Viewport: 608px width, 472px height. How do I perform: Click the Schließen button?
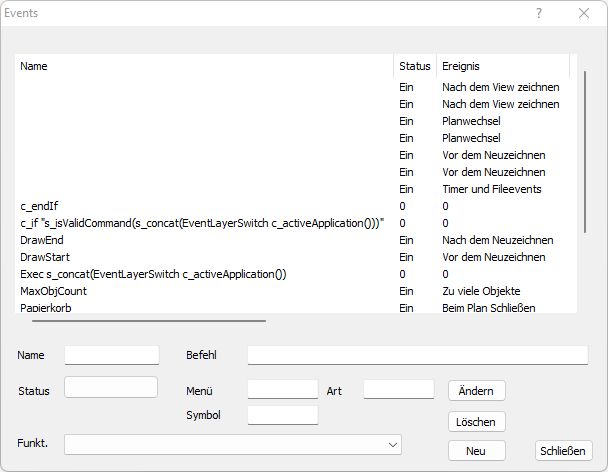(x=564, y=451)
